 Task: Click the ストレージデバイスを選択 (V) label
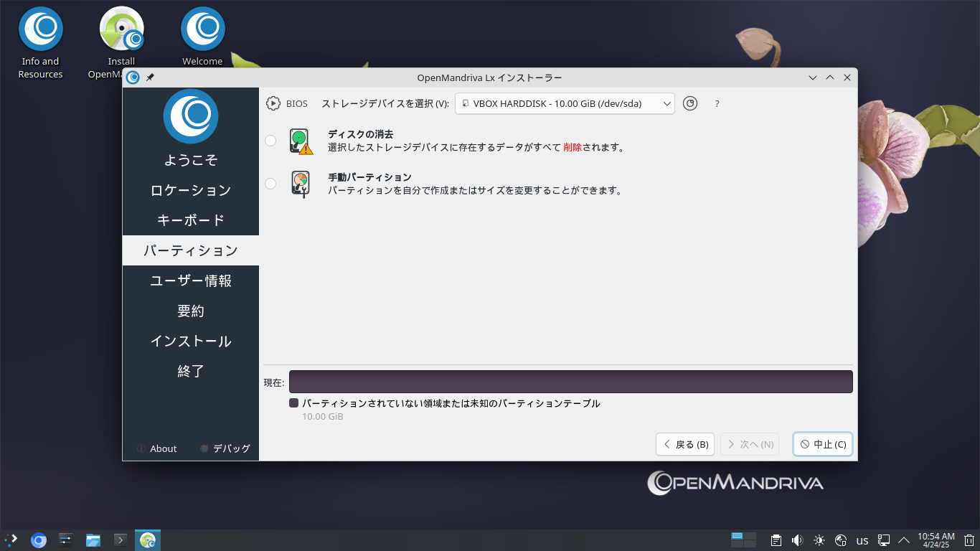[x=385, y=103]
